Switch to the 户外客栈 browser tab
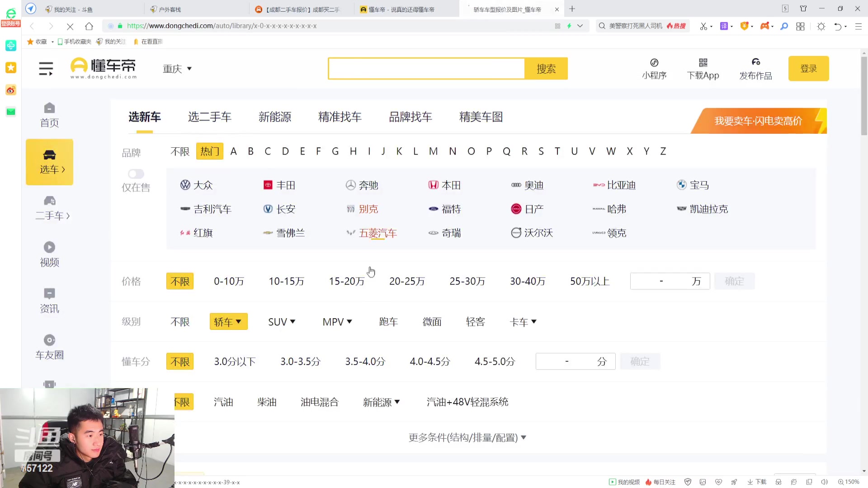 coord(197,9)
